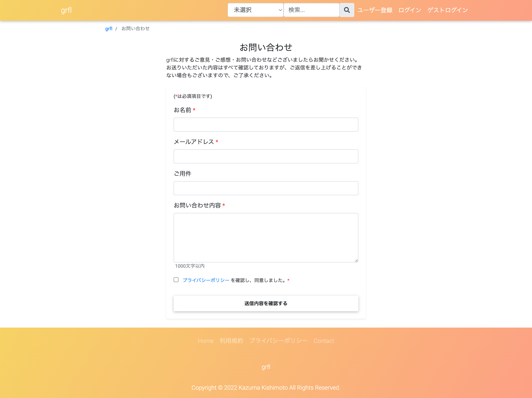Go to grfl breadcrumb link

[109, 29]
